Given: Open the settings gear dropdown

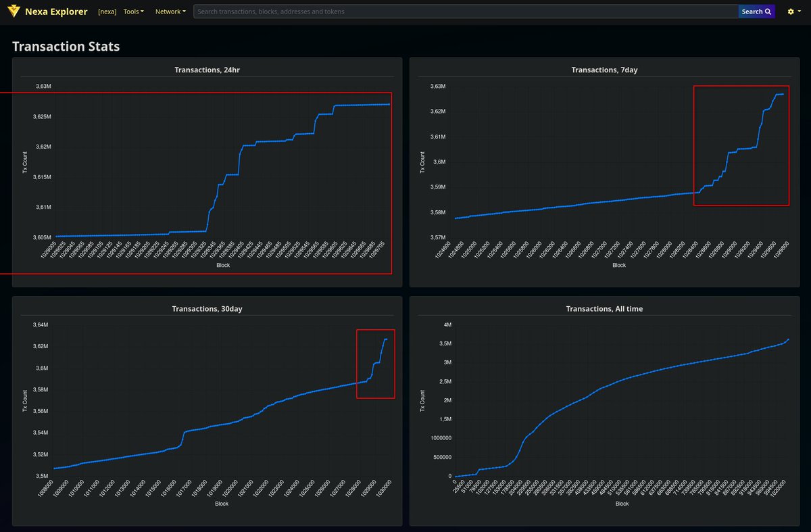Looking at the screenshot, I should click(795, 11).
